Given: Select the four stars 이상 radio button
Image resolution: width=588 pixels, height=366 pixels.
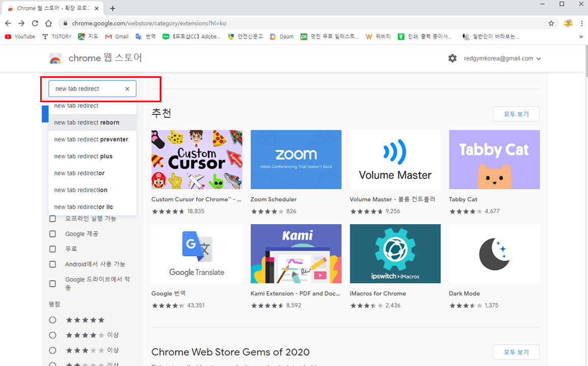Looking at the screenshot, I should [52, 335].
